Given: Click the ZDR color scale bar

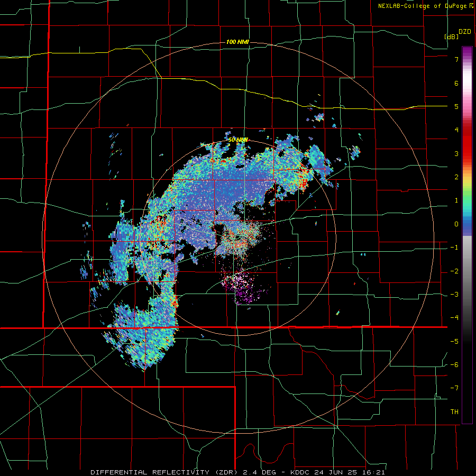Looking at the screenshot, I should click(x=467, y=235).
